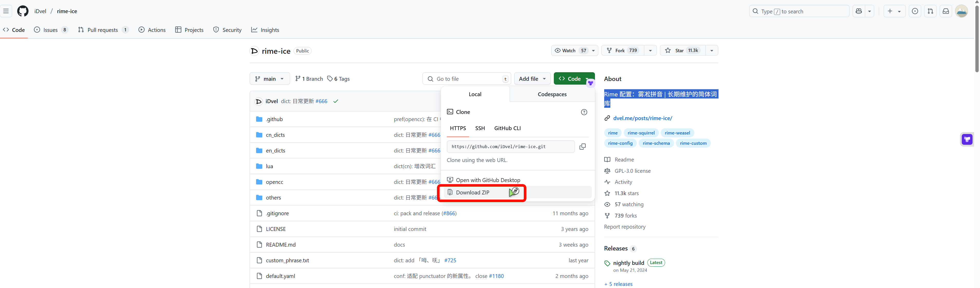980x288 pixels.
Task: Click the clone URL text field
Action: click(x=510, y=146)
